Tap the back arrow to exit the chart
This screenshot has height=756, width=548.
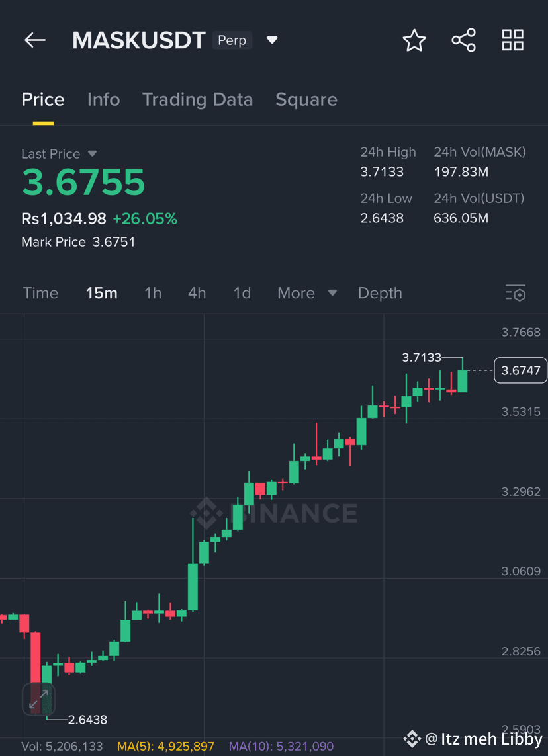tap(34, 40)
